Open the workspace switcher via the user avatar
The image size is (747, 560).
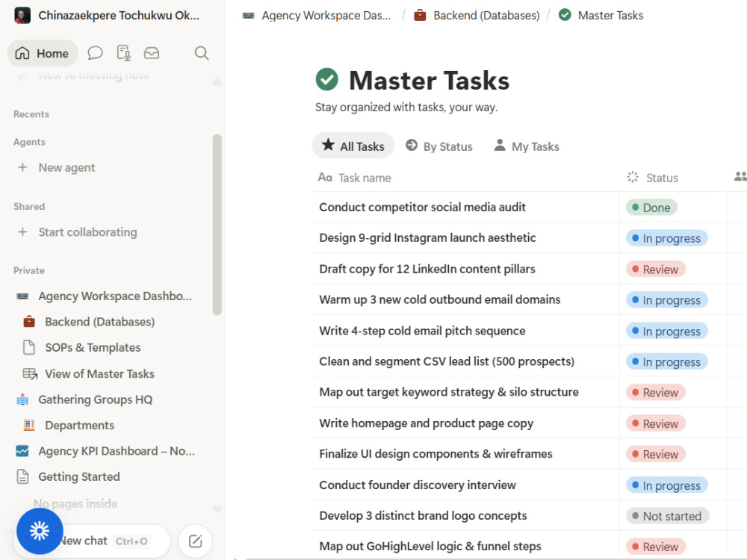click(x=22, y=15)
